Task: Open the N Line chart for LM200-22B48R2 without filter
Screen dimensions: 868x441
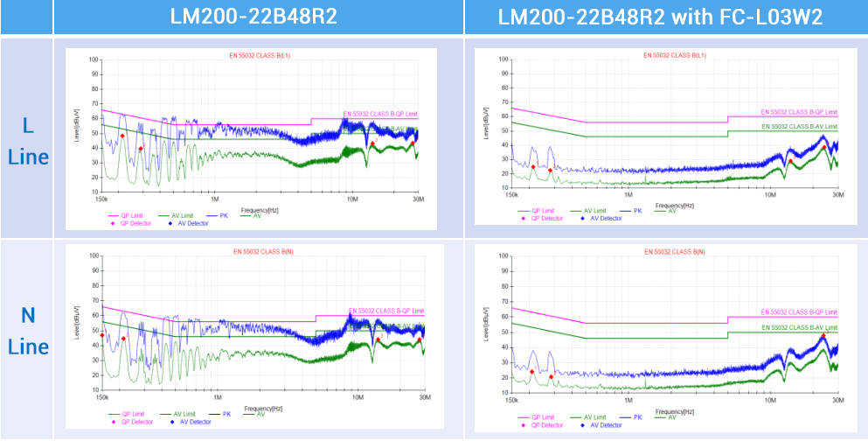Action: 254,336
